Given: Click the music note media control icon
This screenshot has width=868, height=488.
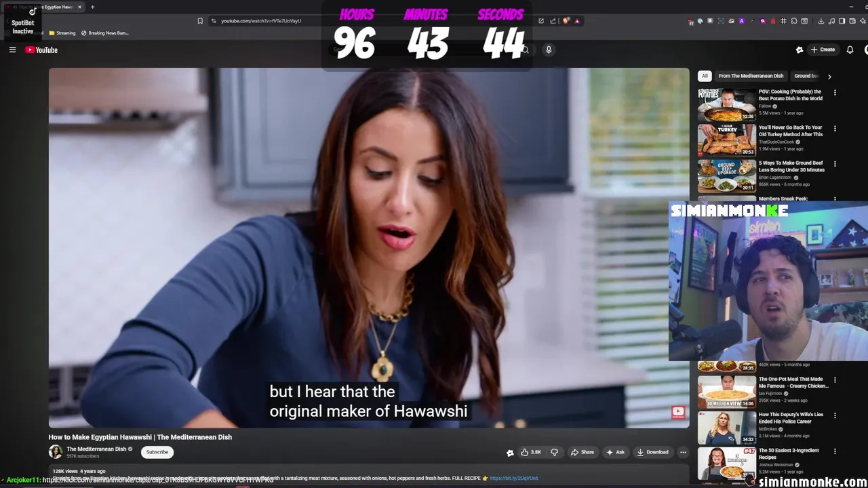Looking at the screenshot, I should point(831,21).
